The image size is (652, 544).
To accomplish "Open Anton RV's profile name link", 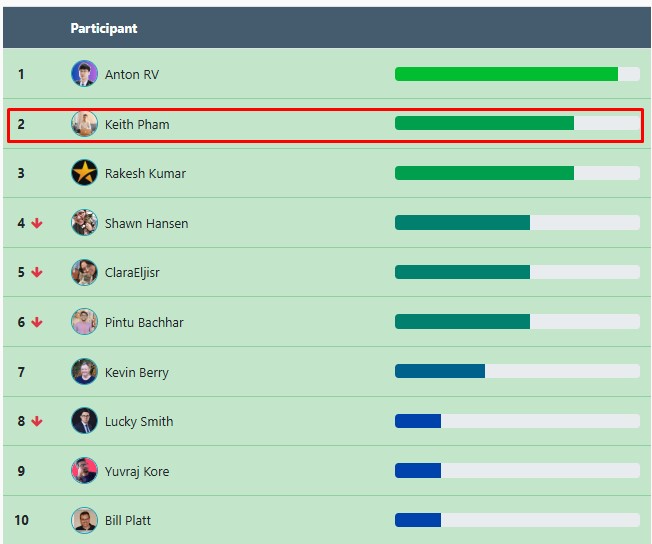I will [x=132, y=74].
